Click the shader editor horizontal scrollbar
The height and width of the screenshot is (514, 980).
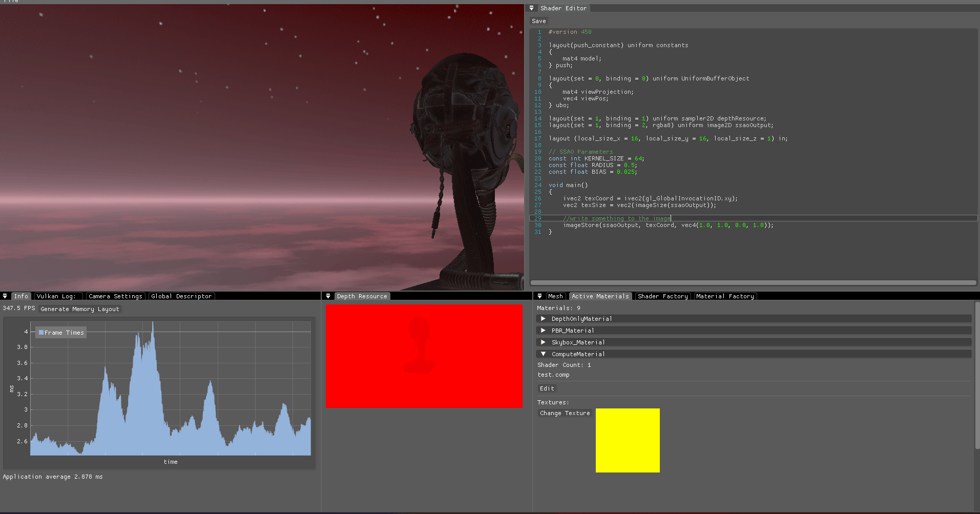tap(753, 282)
